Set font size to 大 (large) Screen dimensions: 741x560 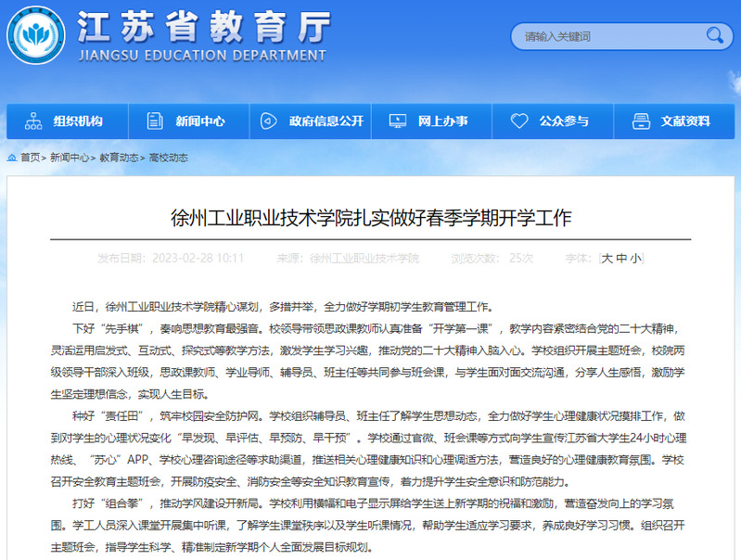(607, 259)
